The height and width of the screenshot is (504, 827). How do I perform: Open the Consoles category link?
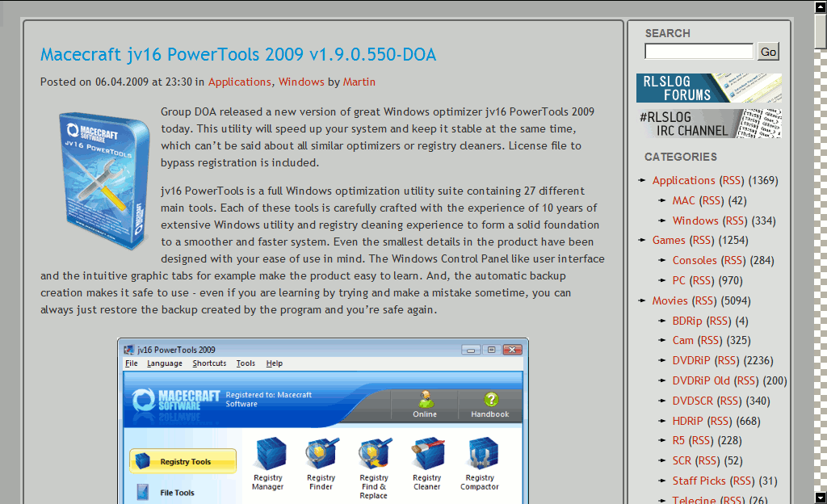(x=694, y=260)
